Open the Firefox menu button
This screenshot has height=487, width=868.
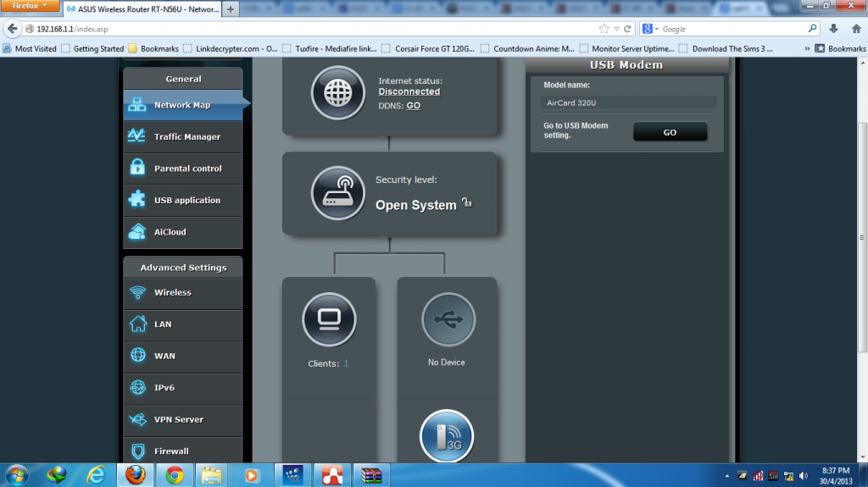(31, 7)
